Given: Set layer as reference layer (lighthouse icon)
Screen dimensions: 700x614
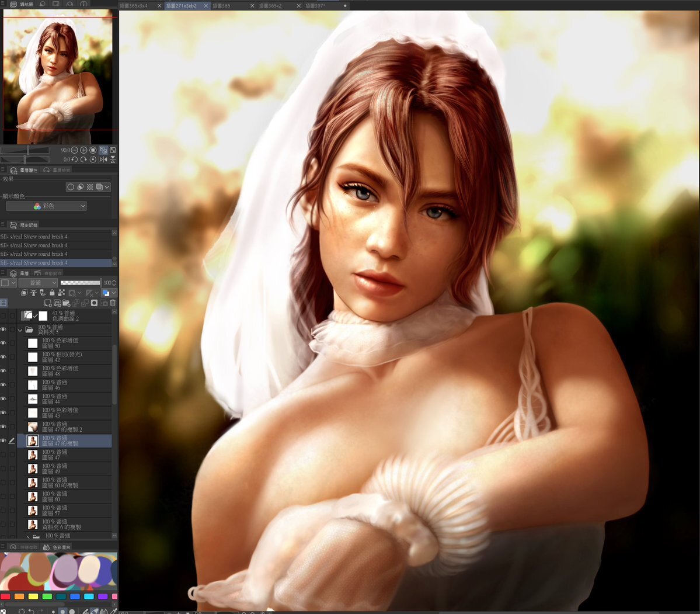Looking at the screenshot, I should pyautogui.click(x=33, y=293).
